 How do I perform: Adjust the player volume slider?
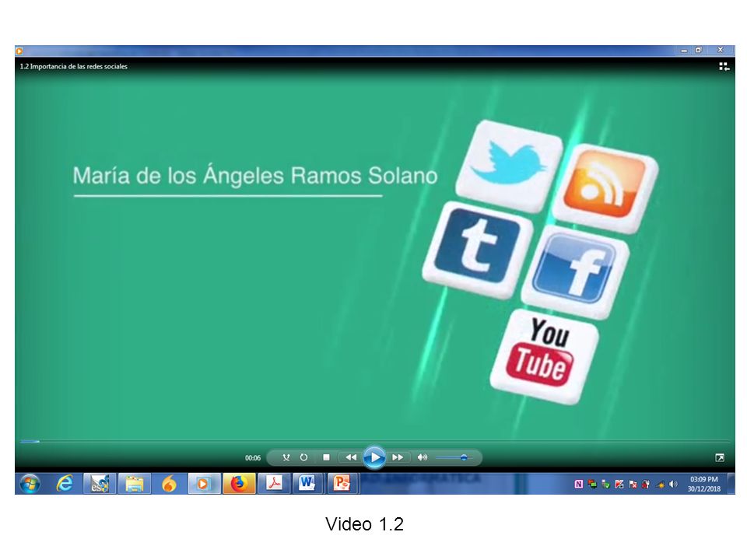(454, 457)
